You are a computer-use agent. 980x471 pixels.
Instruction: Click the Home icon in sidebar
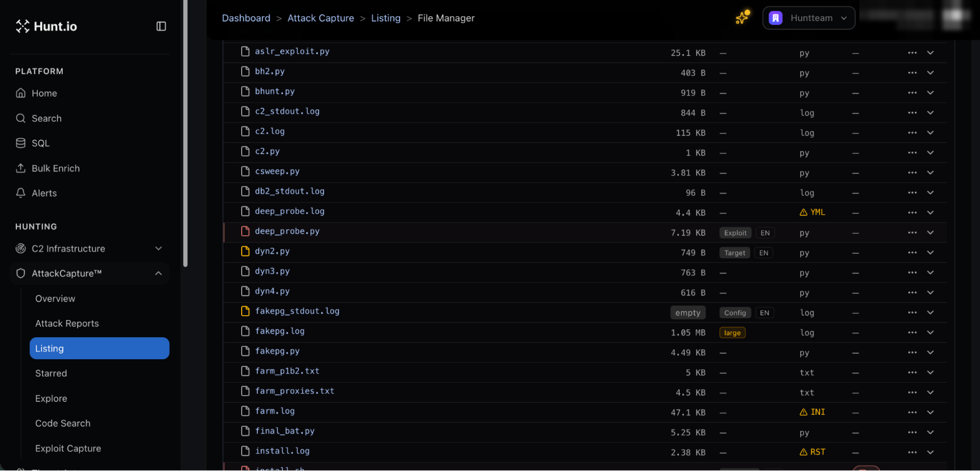[21, 93]
